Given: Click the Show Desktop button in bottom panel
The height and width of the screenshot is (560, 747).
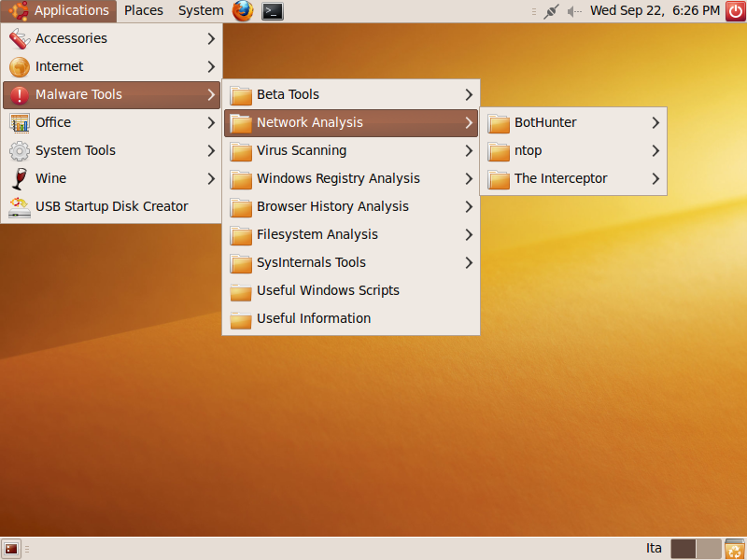Looking at the screenshot, I should 11,549.
